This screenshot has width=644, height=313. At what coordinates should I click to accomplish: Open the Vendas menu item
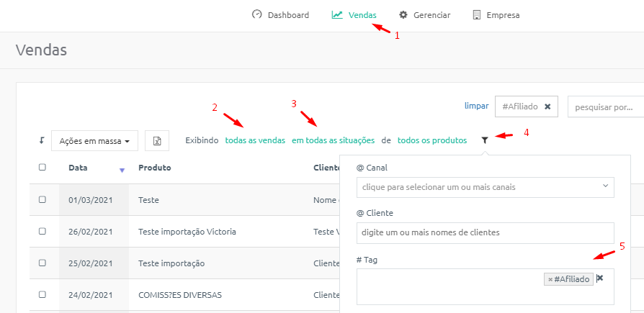click(354, 15)
